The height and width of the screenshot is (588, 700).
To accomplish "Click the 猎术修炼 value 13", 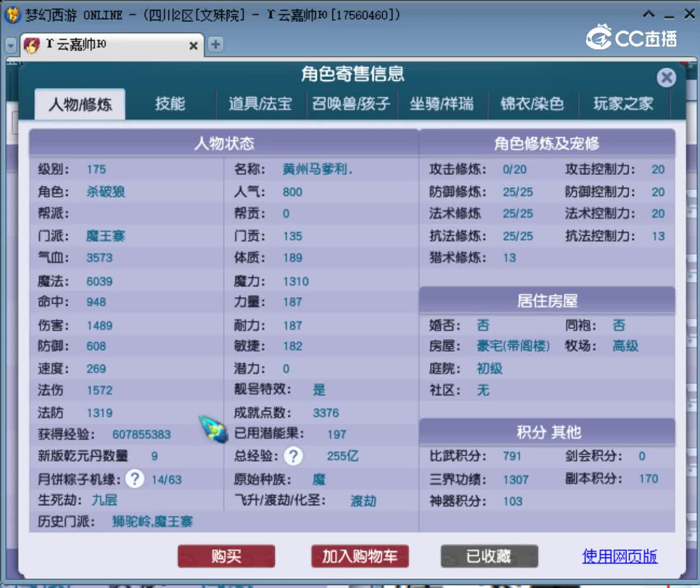I will (x=509, y=258).
